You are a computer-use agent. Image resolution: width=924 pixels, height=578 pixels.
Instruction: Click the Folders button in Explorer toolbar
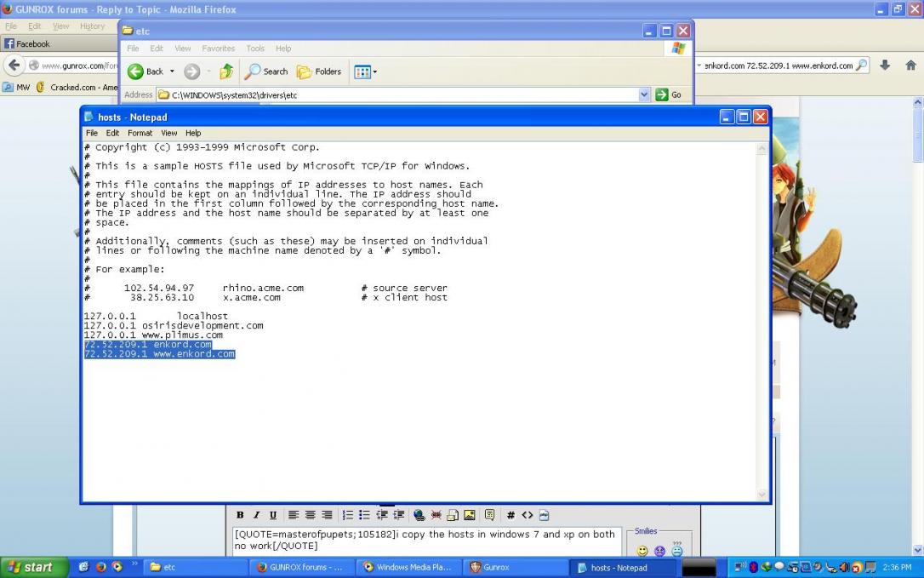[x=319, y=72]
